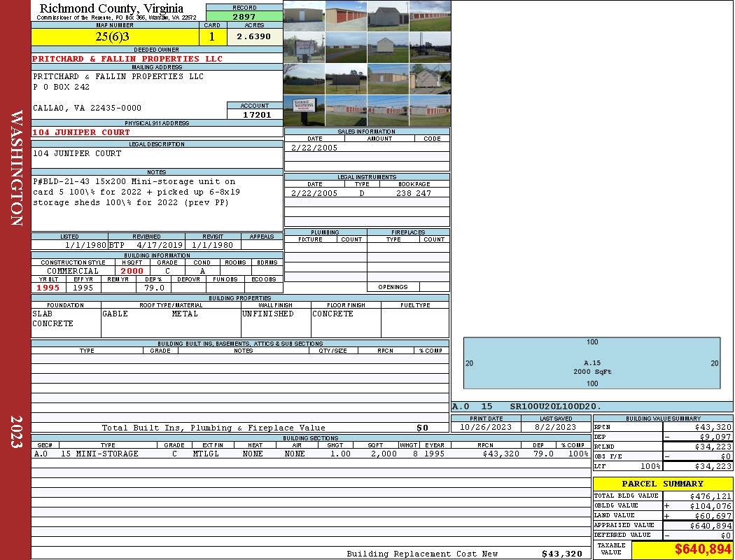
Task: Click the red year built 1995 value
Action: click(x=48, y=288)
